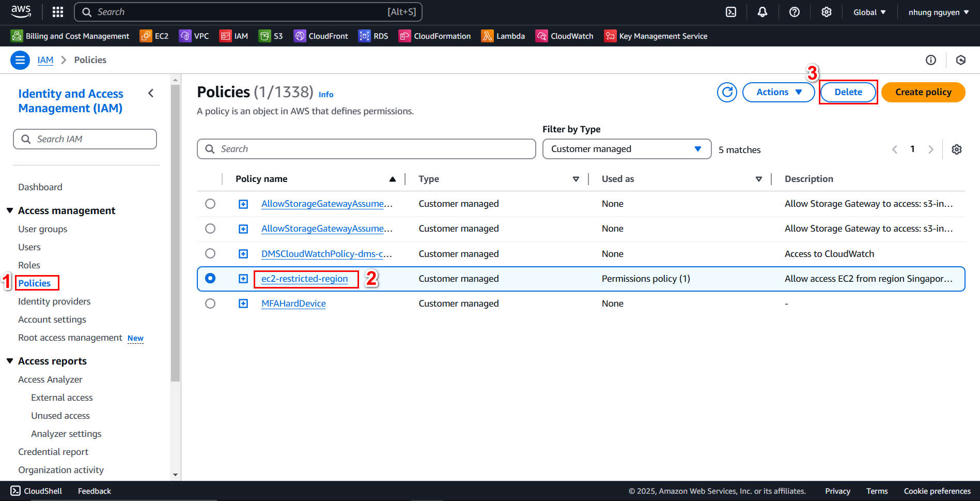Select the ec2-restricted-region radio button
Viewport: 980px width, 501px height.
coord(210,278)
